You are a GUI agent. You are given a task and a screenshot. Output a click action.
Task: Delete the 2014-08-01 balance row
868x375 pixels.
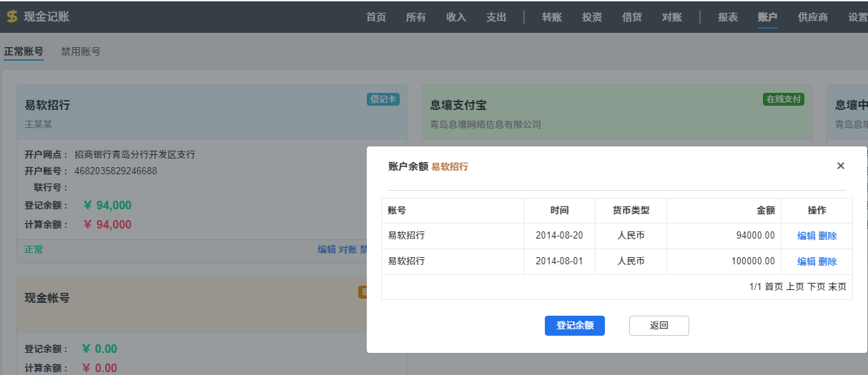coord(828,261)
